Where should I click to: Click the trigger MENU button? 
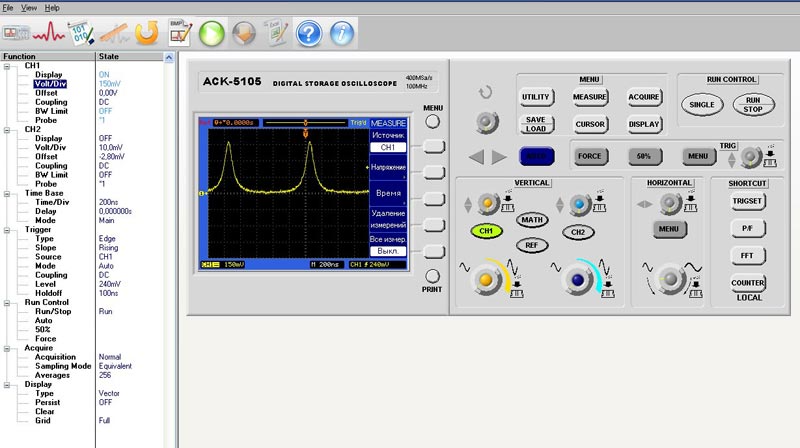click(x=698, y=156)
